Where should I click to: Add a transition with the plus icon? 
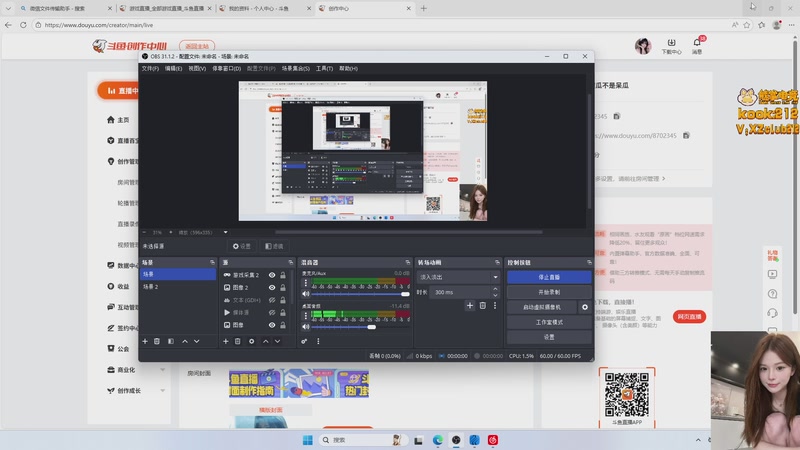coord(470,306)
